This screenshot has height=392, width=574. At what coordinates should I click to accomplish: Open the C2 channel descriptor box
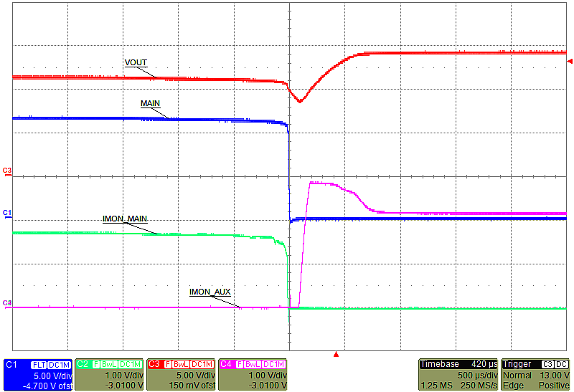pyautogui.click(x=109, y=375)
